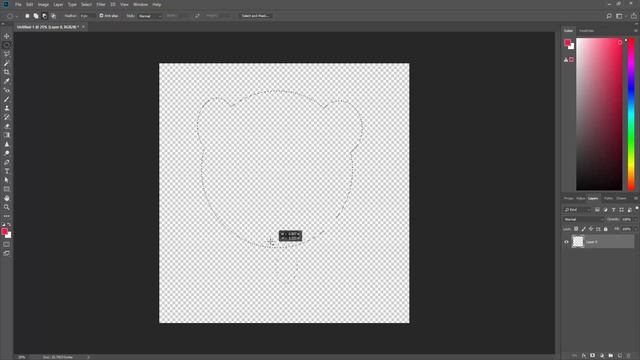Select the Path Selection tool

pyautogui.click(x=7, y=180)
